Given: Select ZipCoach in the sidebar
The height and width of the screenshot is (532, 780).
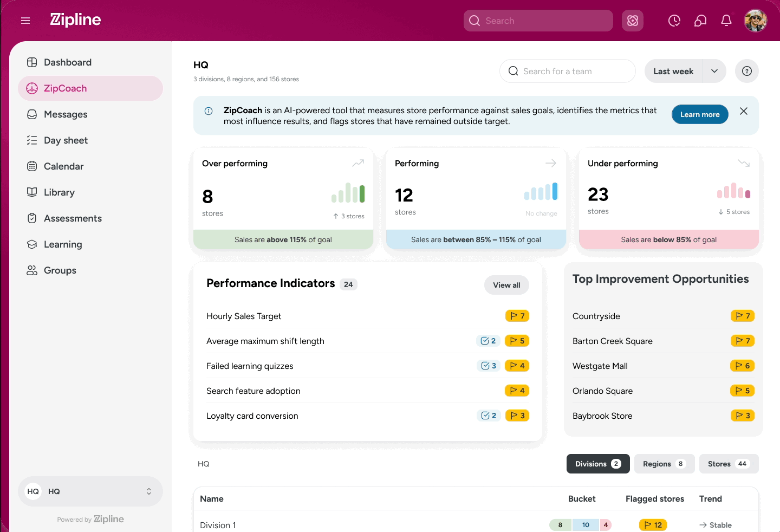Looking at the screenshot, I should (90, 88).
